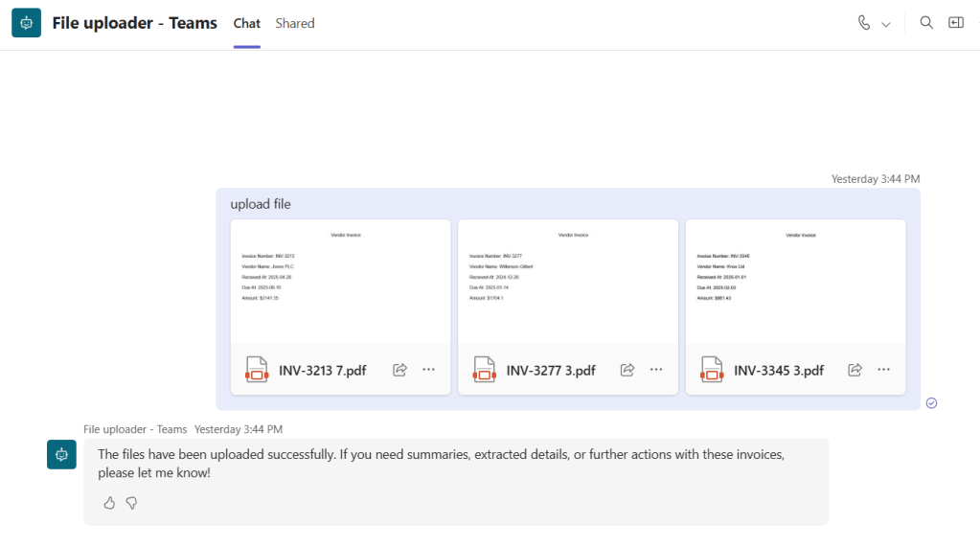Open more options for INV-3277 3.pdf
The height and width of the screenshot is (547, 980).
656,370
